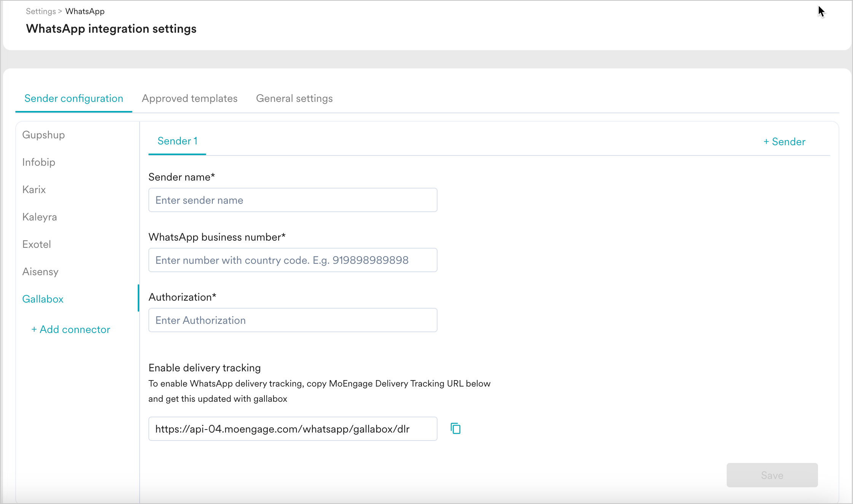Image resolution: width=853 pixels, height=504 pixels.
Task: Select the Sender 1 tab
Action: click(x=177, y=141)
